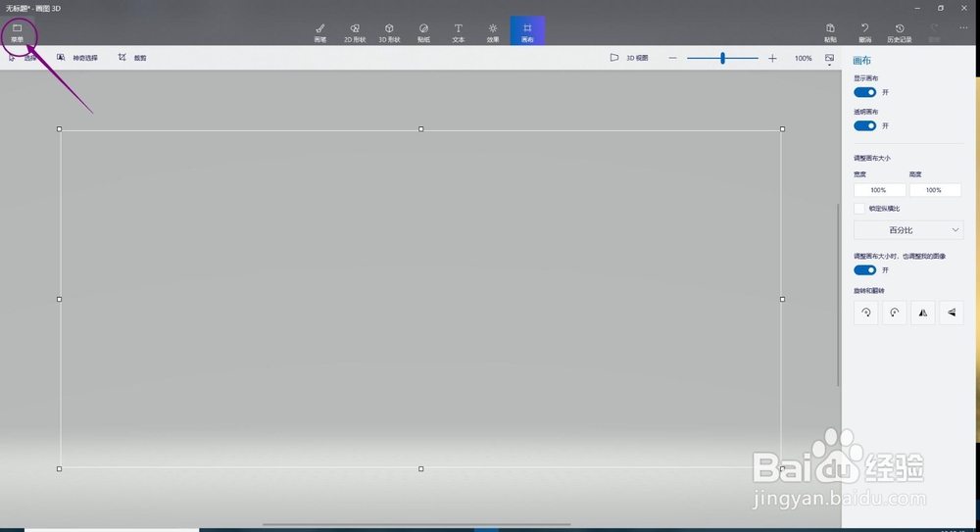
Task: Select the 画笔 brushes tool
Action: (320, 32)
